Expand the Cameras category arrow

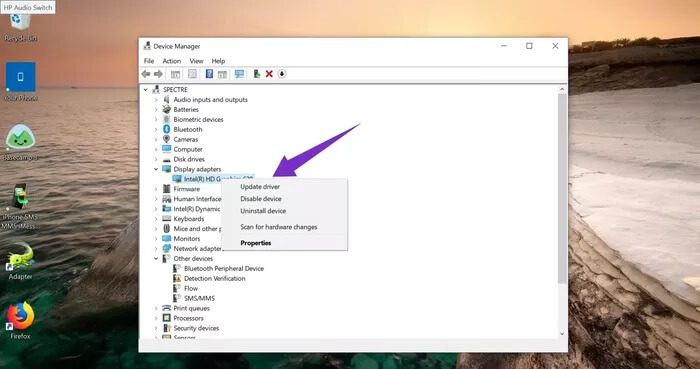[156, 139]
